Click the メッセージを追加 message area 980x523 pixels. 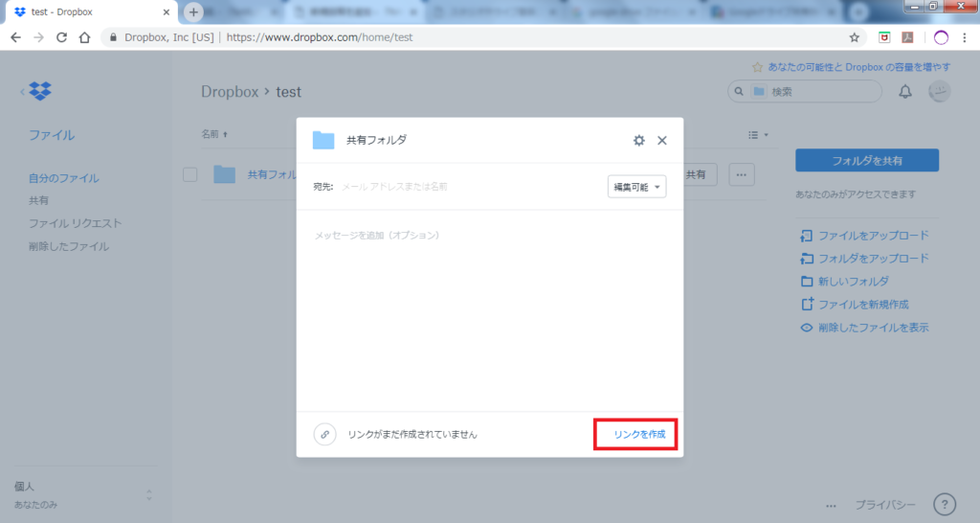(489, 309)
